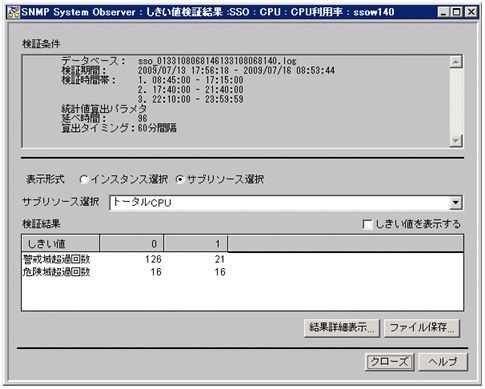
Task: Click the value 126 in the results table
Action: [x=153, y=259]
